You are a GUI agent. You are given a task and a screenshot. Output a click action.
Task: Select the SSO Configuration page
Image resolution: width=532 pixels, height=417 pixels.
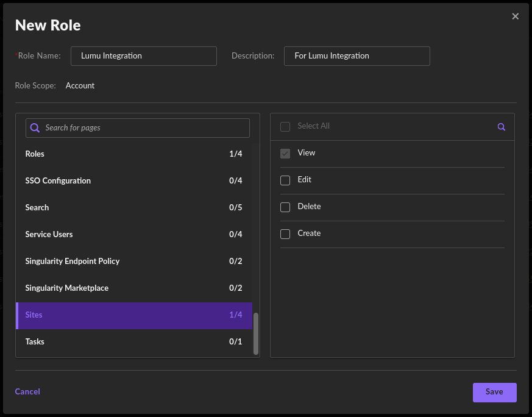(133, 181)
